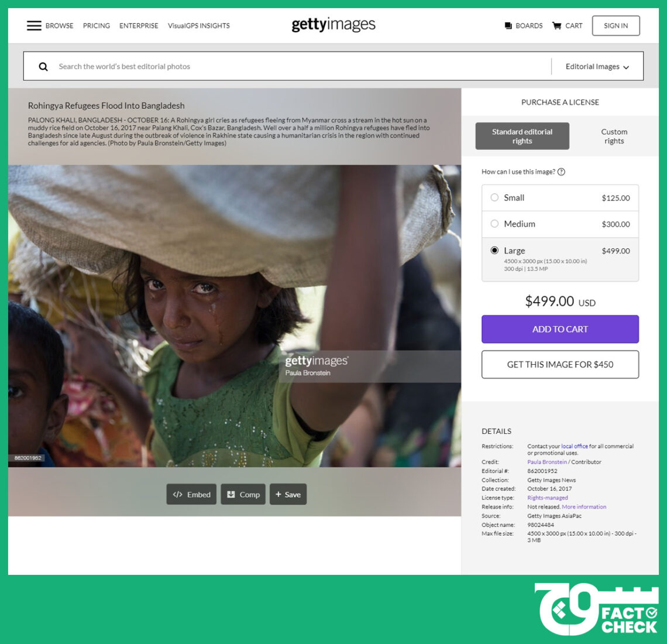667x644 pixels.
Task: Open the Boards icon in header
Action: click(x=508, y=26)
